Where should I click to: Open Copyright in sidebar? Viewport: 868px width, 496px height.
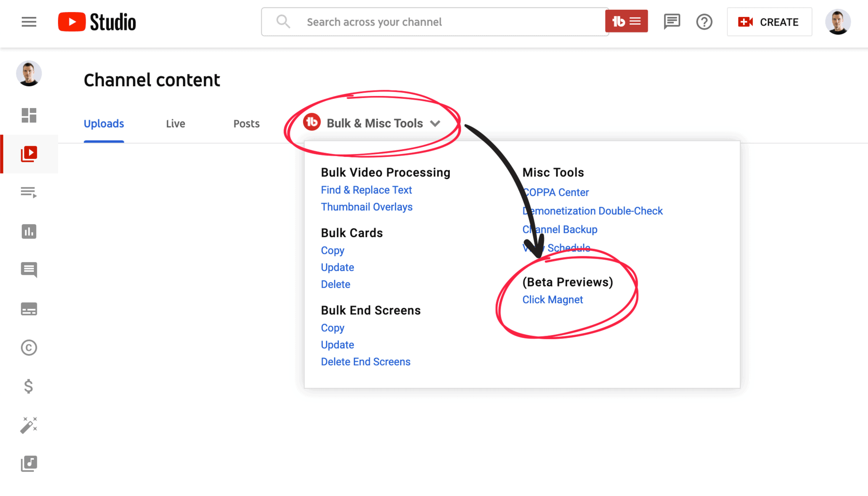pyautogui.click(x=29, y=347)
